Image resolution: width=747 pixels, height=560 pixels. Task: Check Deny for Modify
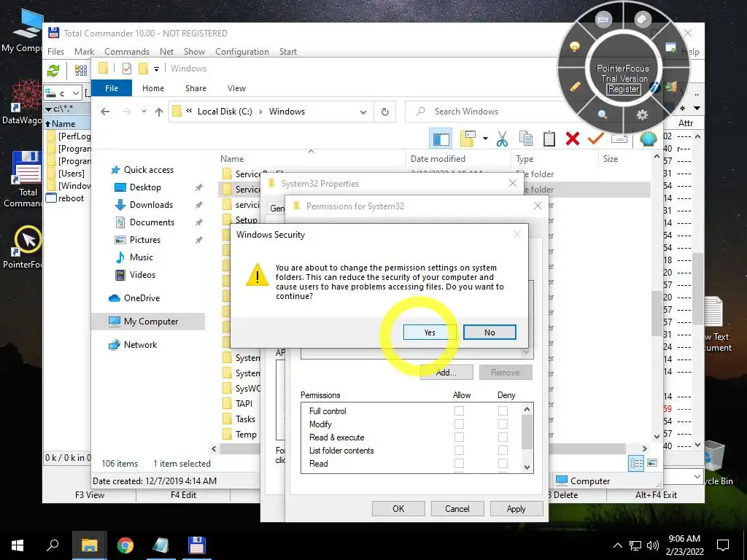tap(503, 424)
